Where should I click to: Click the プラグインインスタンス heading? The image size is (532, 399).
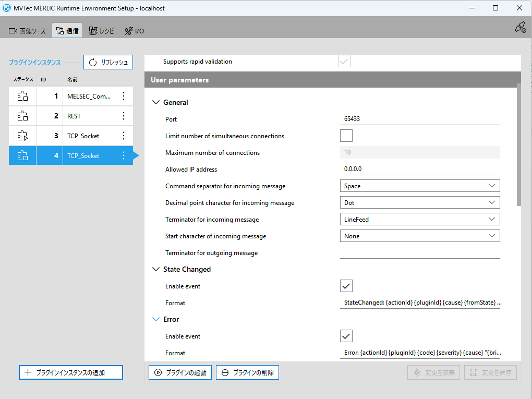point(34,62)
